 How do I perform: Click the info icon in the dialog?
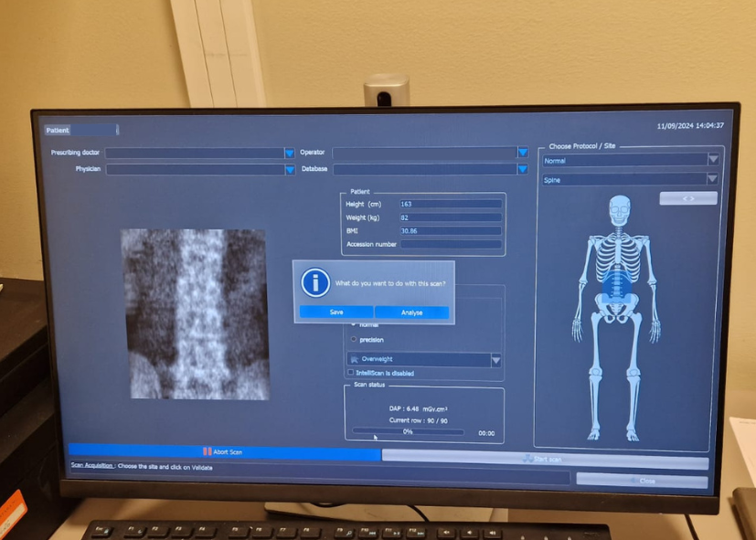click(315, 282)
